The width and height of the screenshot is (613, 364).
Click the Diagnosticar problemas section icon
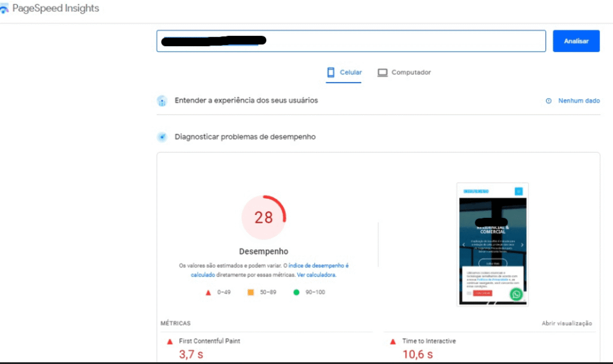coord(162,136)
